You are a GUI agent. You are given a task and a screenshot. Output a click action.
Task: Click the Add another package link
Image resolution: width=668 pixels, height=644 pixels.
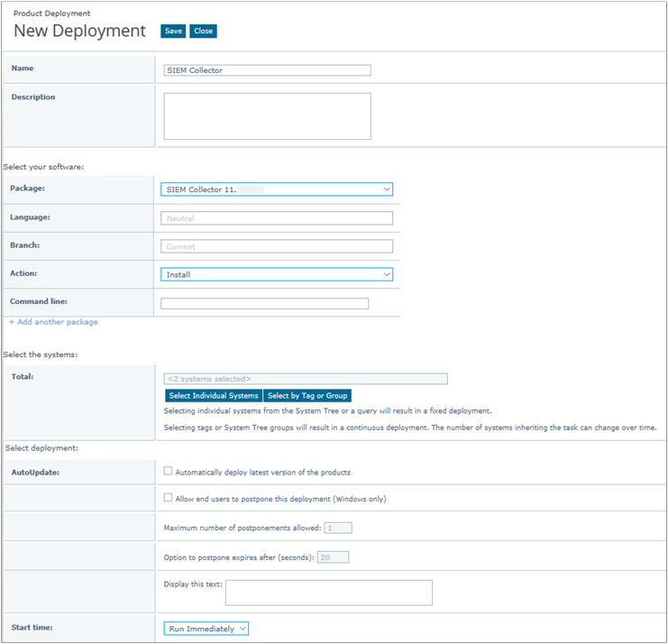54,322
